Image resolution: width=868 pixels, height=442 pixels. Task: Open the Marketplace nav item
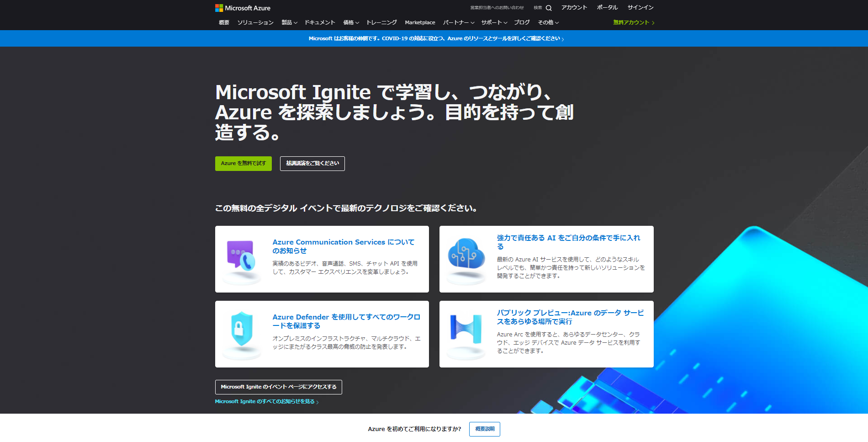[420, 22]
